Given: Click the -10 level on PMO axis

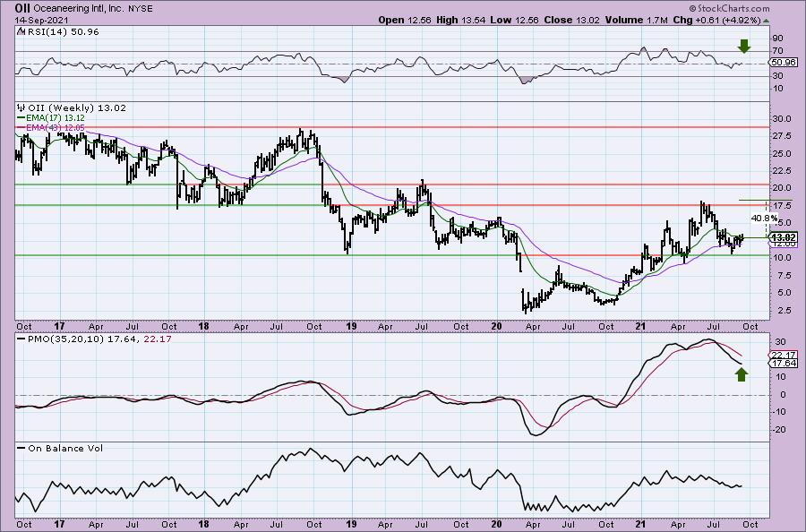Looking at the screenshot, I should [x=780, y=411].
